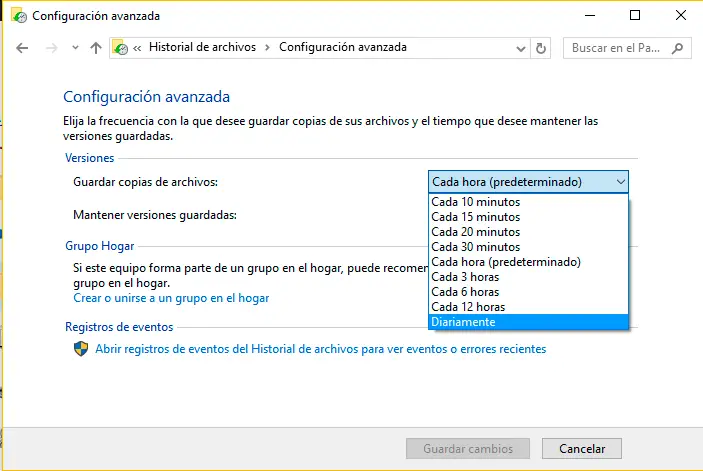
Task: Select Cada 10 minutos option
Action: (x=476, y=202)
